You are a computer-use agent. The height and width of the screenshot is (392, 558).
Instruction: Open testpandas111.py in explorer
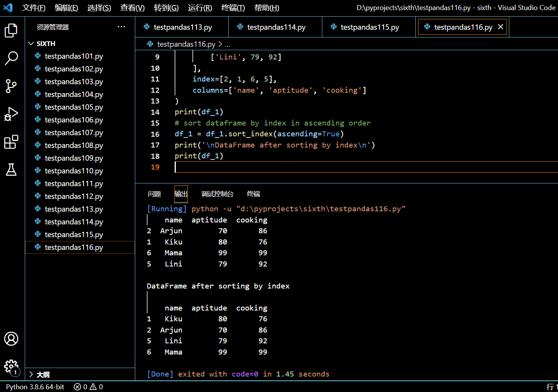pyautogui.click(x=80, y=183)
